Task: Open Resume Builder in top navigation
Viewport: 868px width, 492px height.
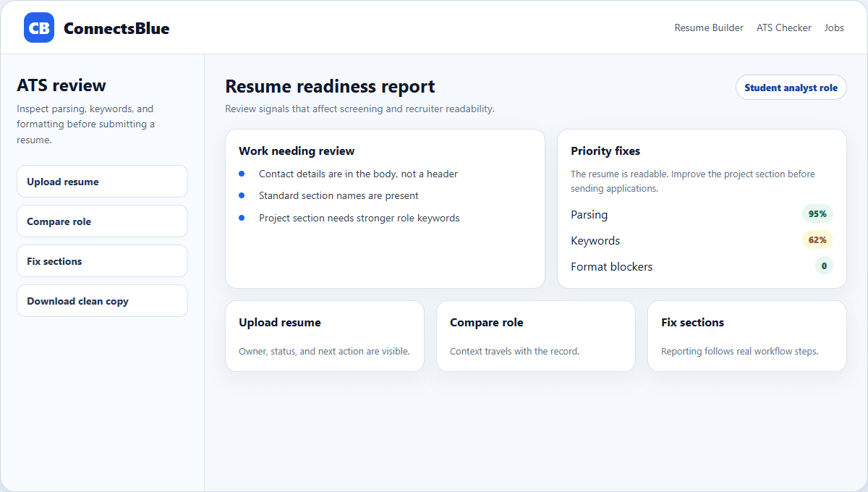Action: coord(709,27)
